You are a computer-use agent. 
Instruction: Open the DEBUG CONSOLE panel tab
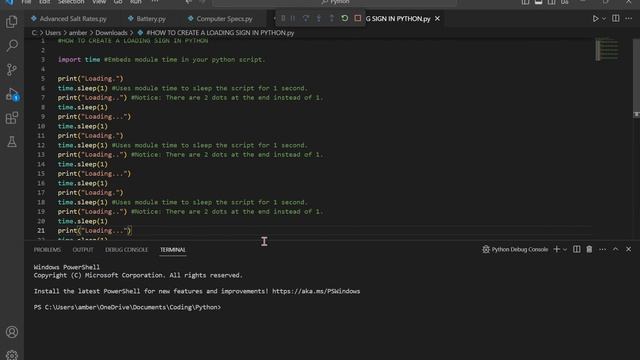pyautogui.click(x=127, y=249)
